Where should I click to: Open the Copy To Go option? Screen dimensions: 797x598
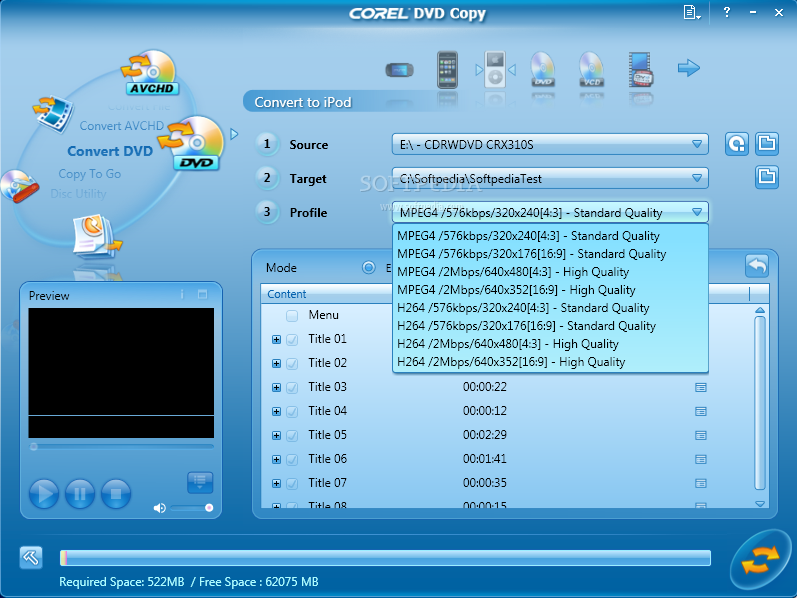pos(89,174)
